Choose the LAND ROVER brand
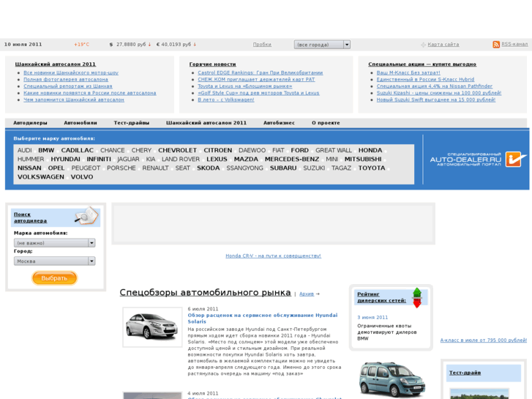This screenshot has height=399, width=532. coord(181,159)
